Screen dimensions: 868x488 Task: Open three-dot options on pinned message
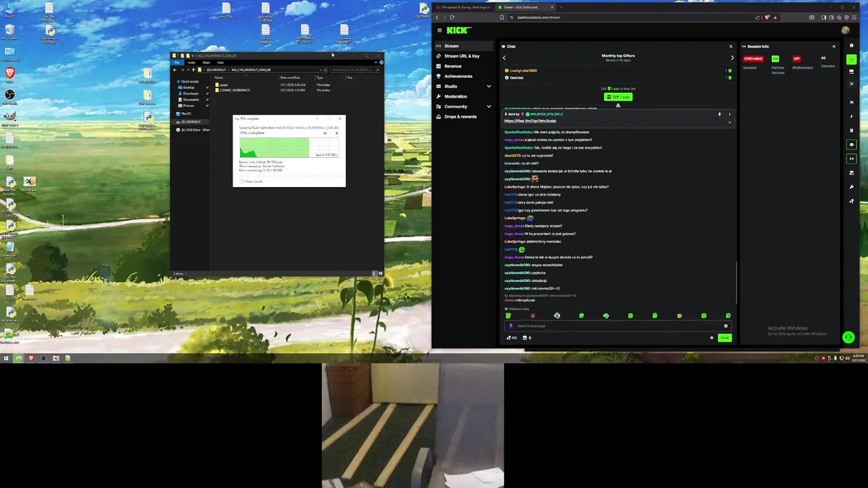tap(730, 114)
